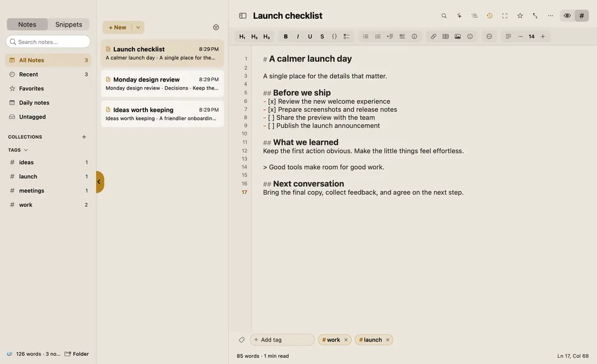Image resolution: width=597 pixels, height=364 pixels.
Task: Decrease the editor font size
Action: (521, 37)
